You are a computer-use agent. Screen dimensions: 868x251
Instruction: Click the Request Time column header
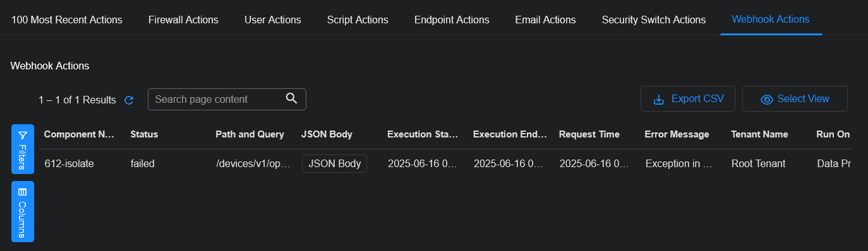[x=589, y=134]
